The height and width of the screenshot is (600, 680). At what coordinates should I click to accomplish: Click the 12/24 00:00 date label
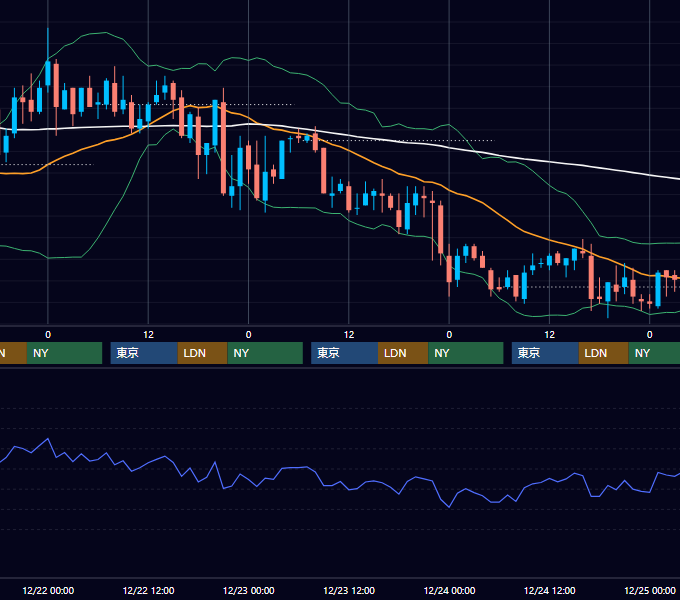tap(449, 590)
